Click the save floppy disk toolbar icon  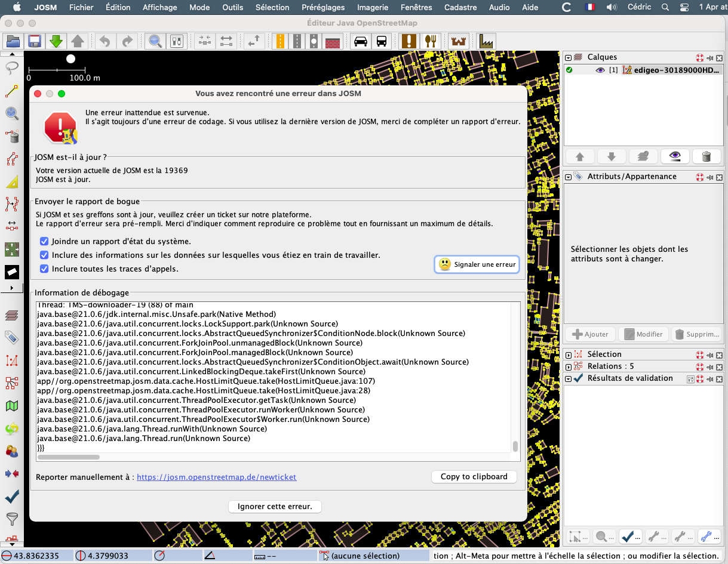[35, 41]
